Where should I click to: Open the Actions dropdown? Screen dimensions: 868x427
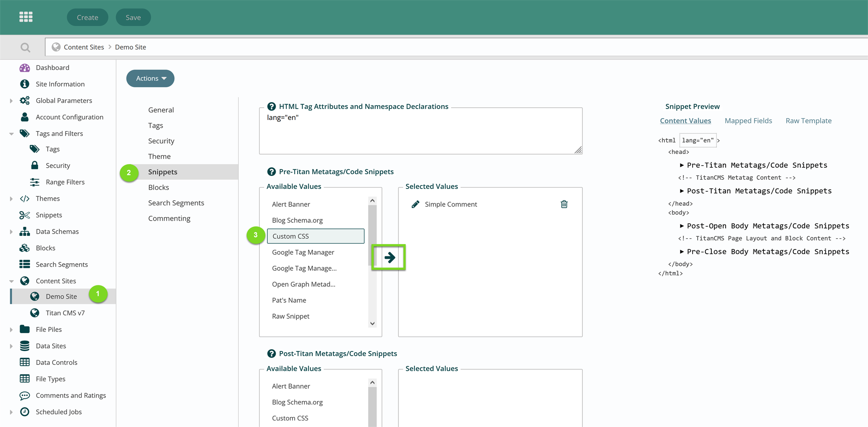150,78
